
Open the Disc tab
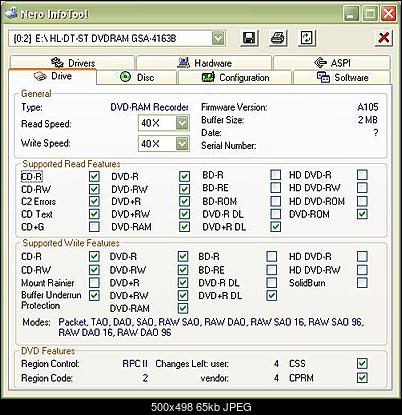137,77
